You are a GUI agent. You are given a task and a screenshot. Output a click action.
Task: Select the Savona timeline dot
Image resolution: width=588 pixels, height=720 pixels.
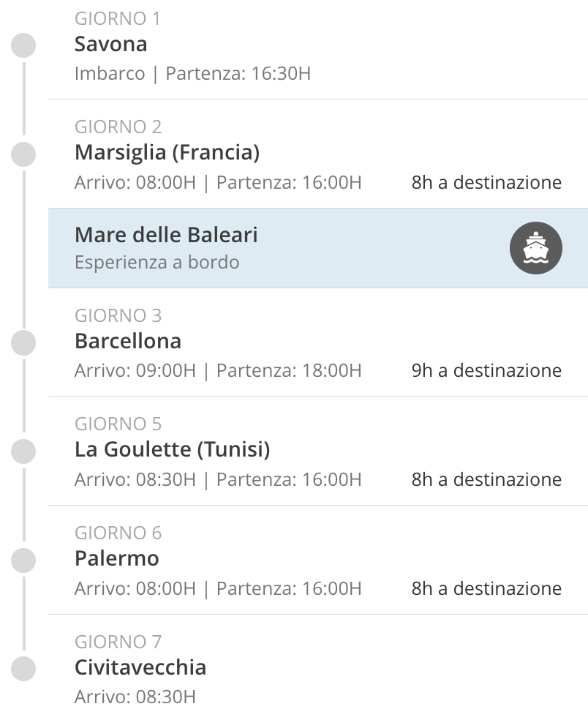(x=24, y=45)
